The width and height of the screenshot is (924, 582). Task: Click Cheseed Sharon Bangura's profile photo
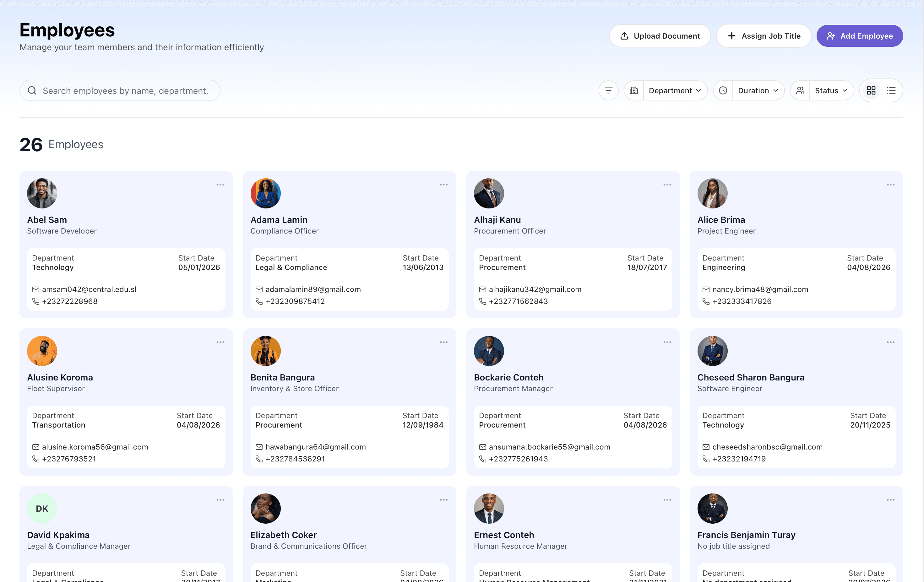pos(713,351)
